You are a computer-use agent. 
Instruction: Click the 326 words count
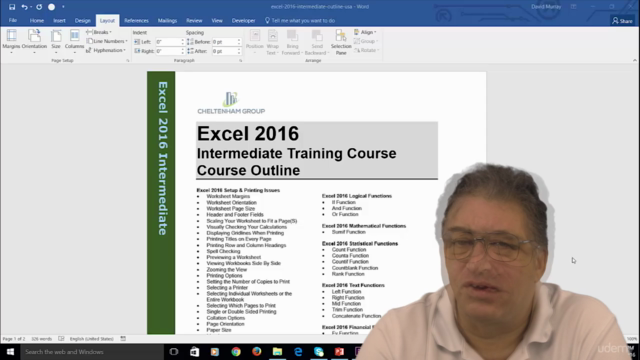pos(42,339)
